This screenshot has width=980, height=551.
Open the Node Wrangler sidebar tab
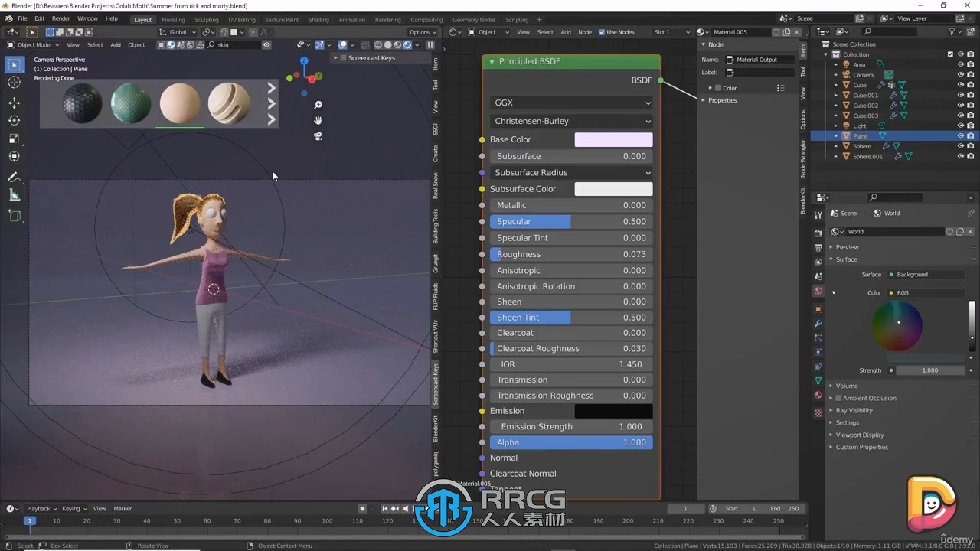[803, 158]
